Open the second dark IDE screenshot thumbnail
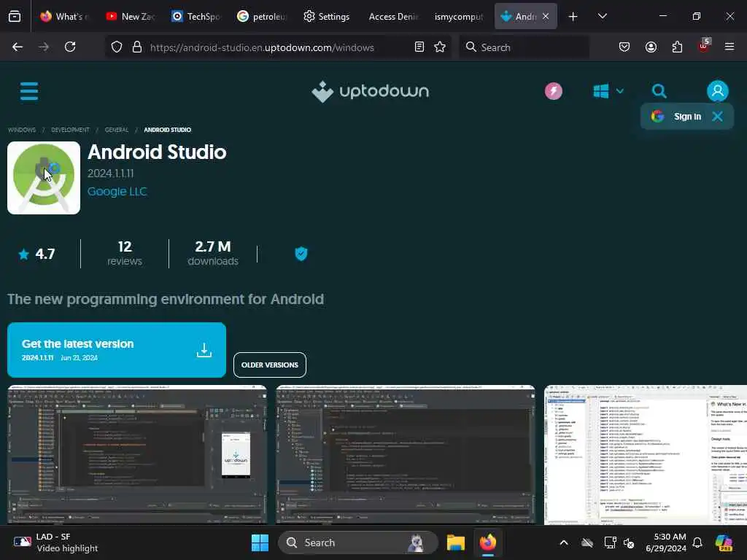 pyautogui.click(x=406, y=455)
